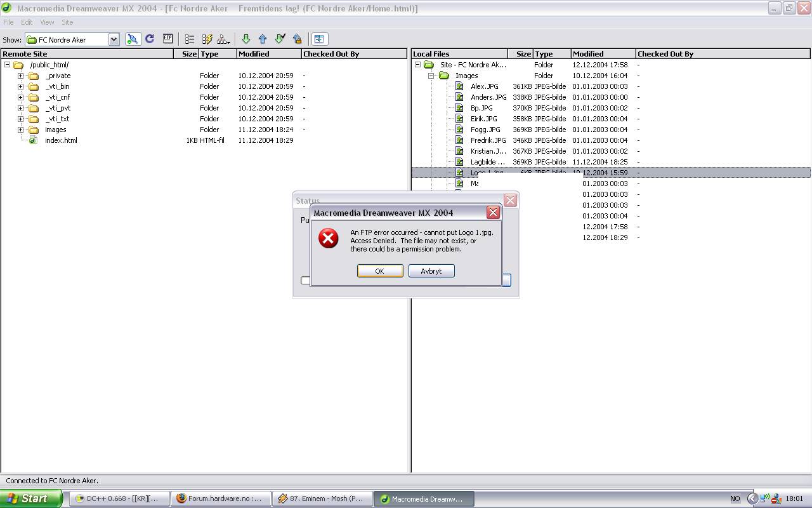Click the tray expand arrow icon
The image size is (812, 508).
[x=752, y=498]
